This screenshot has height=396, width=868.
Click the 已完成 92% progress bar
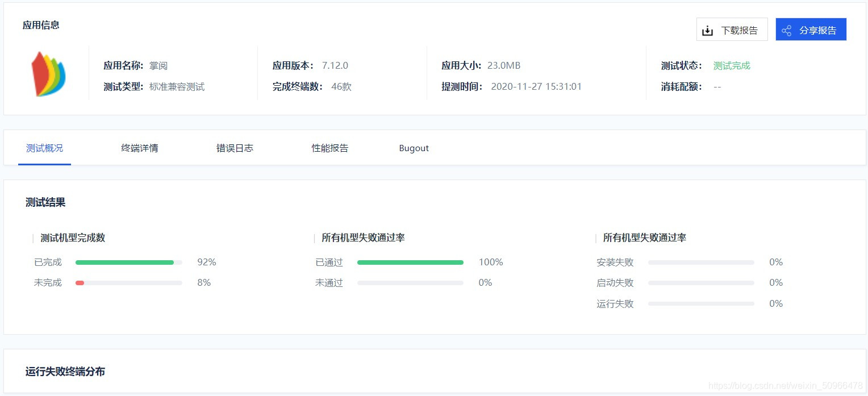tap(129, 262)
